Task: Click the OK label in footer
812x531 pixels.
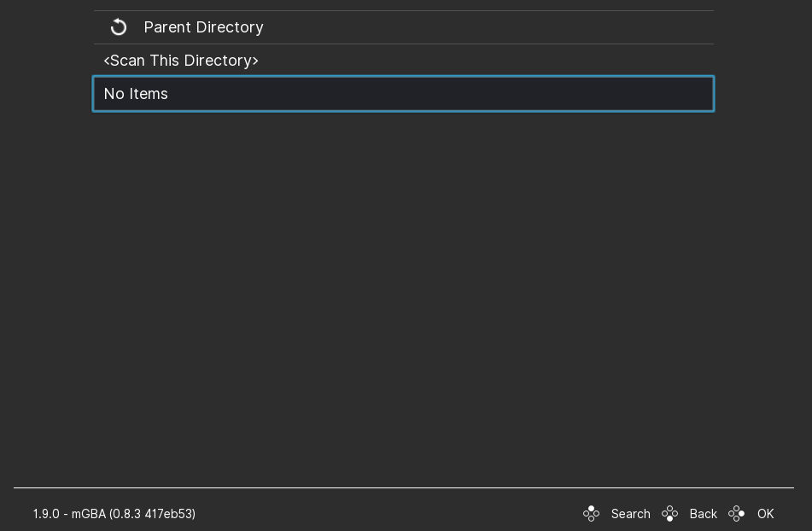Action: pos(765,514)
